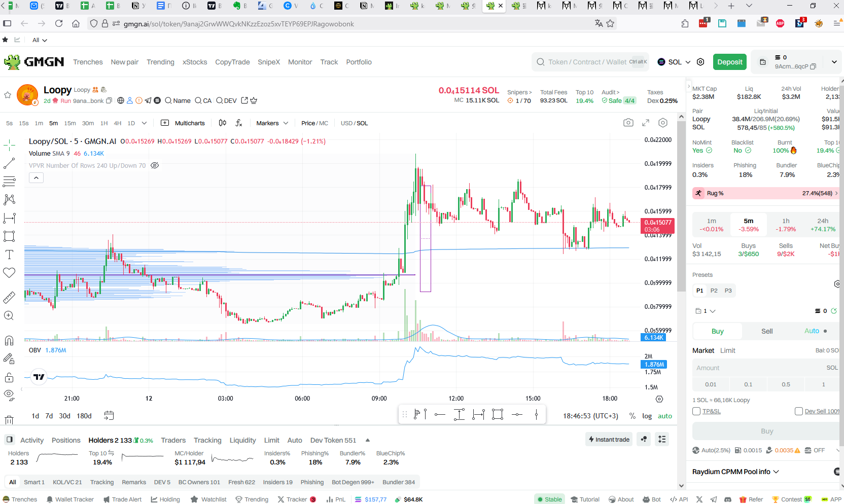Switch chart between Price and MC

pos(314,123)
